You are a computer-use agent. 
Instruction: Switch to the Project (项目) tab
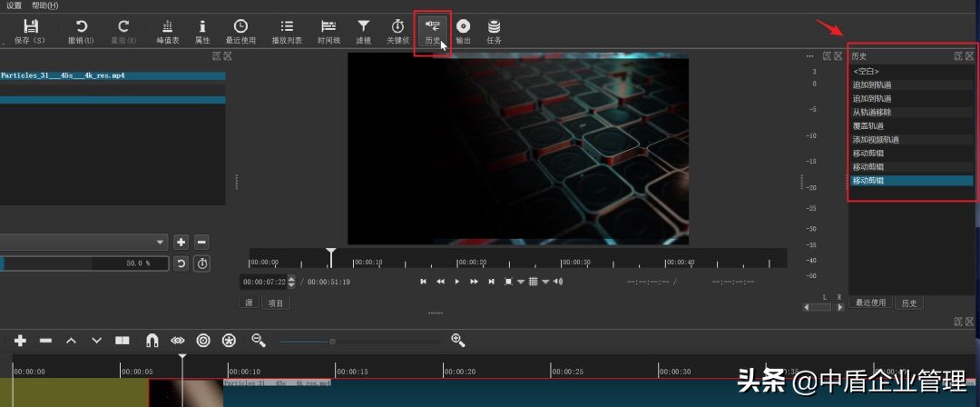tap(276, 303)
